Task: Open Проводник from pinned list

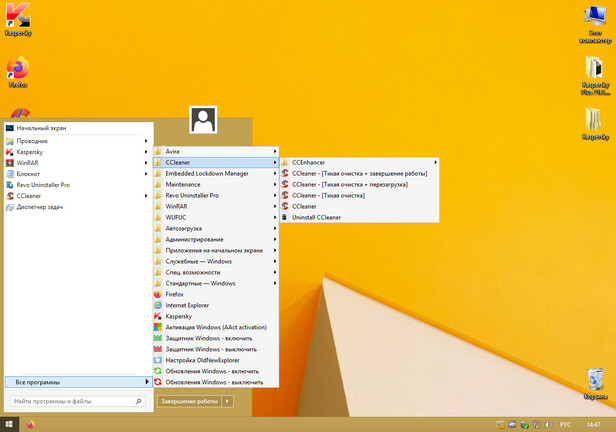Action: pyautogui.click(x=78, y=141)
